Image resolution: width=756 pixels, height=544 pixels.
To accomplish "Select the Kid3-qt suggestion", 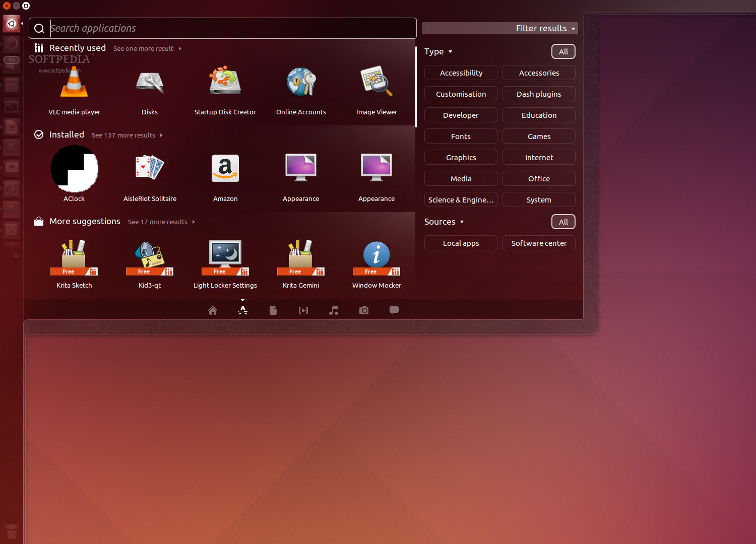I will [x=150, y=264].
